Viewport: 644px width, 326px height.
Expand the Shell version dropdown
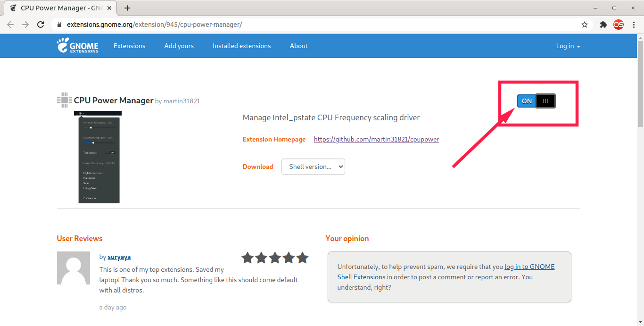click(313, 167)
